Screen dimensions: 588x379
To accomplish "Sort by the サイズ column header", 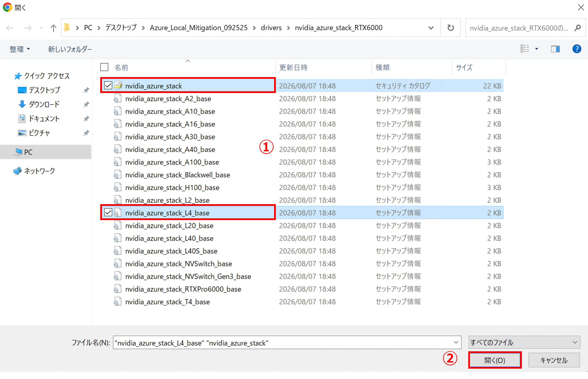I will pyautogui.click(x=464, y=67).
